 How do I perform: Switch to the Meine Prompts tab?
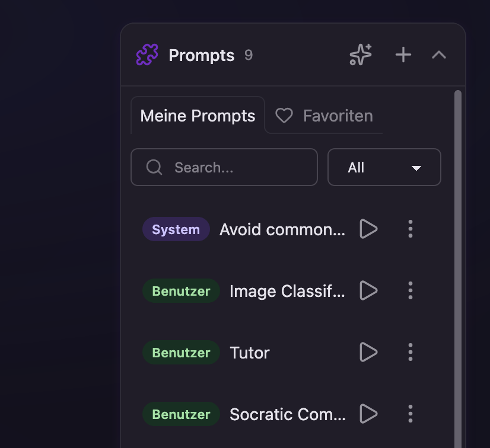pos(198,116)
